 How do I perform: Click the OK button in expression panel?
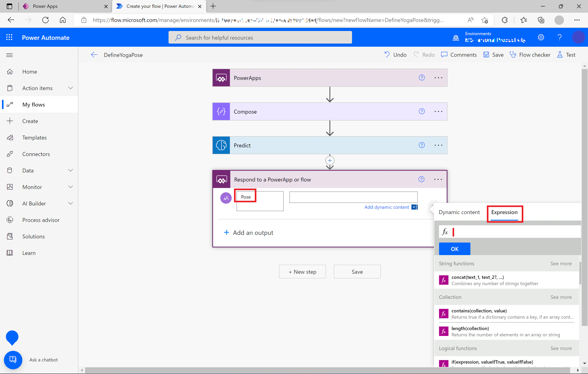(x=455, y=249)
